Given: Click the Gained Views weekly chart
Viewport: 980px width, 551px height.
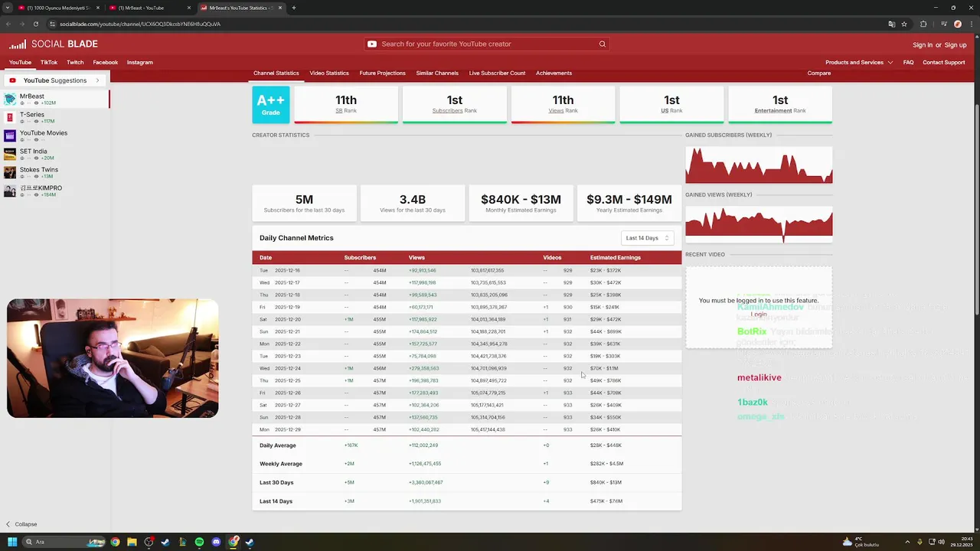Looking at the screenshot, I should coord(759,224).
